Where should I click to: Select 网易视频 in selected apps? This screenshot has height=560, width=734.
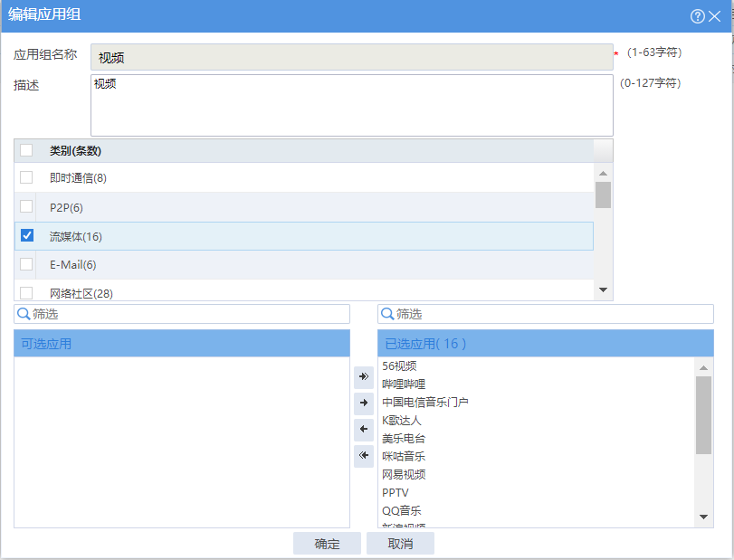coord(404,475)
